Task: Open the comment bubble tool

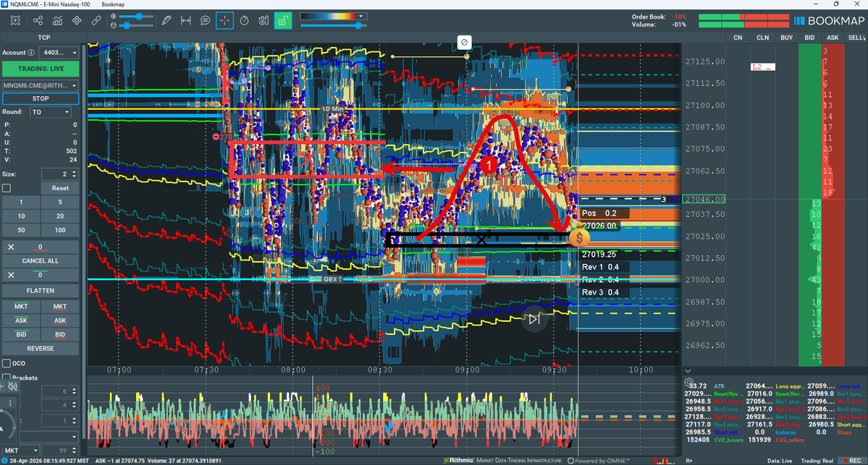Action: (206, 21)
